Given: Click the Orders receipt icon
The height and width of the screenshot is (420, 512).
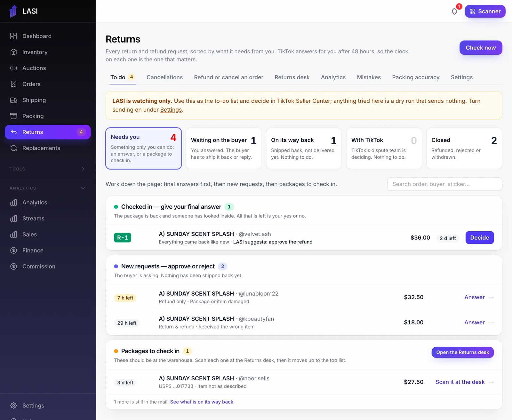Looking at the screenshot, I should 13,84.
